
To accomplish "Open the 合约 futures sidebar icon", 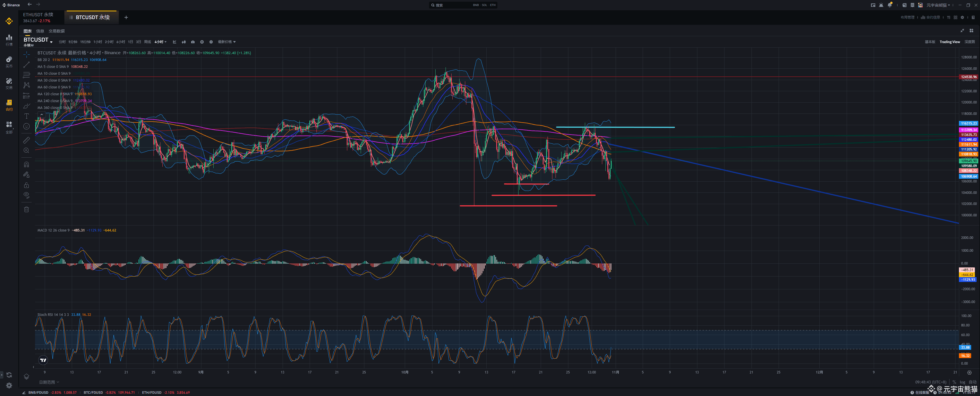I will [9, 105].
